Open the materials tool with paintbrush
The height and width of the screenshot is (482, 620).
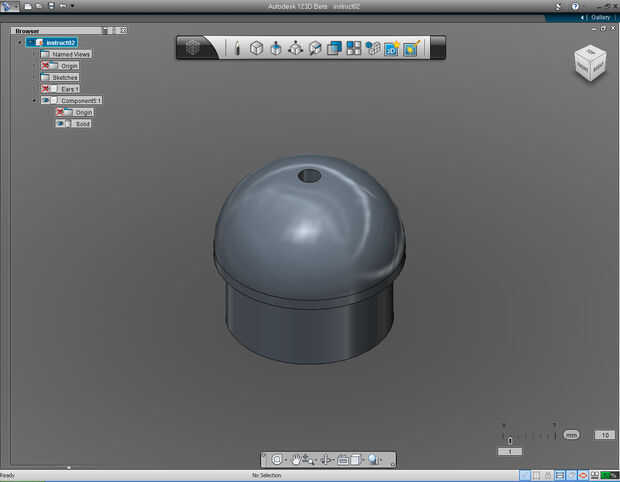click(411, 48)
